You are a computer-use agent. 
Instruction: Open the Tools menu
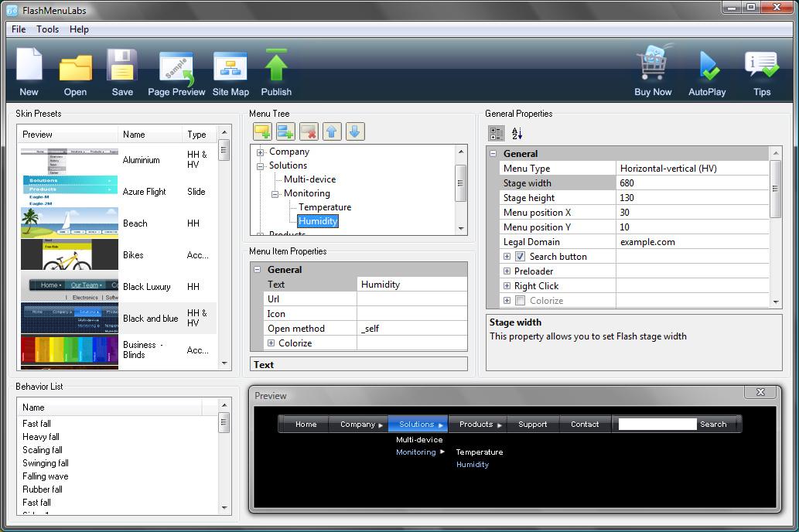47,29
